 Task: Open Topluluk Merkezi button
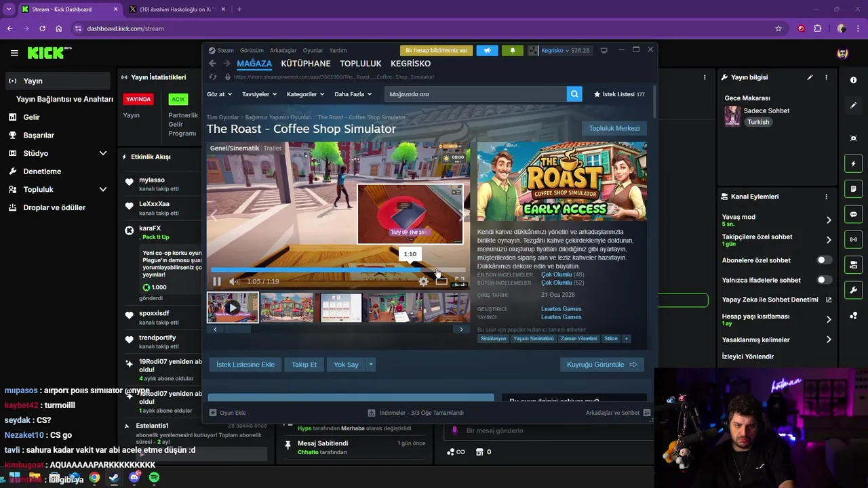[x=614, y=128]
